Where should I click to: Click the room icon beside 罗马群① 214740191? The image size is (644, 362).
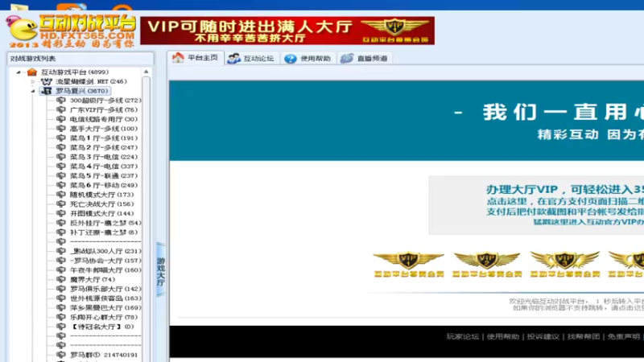click(x=61, y=355)
